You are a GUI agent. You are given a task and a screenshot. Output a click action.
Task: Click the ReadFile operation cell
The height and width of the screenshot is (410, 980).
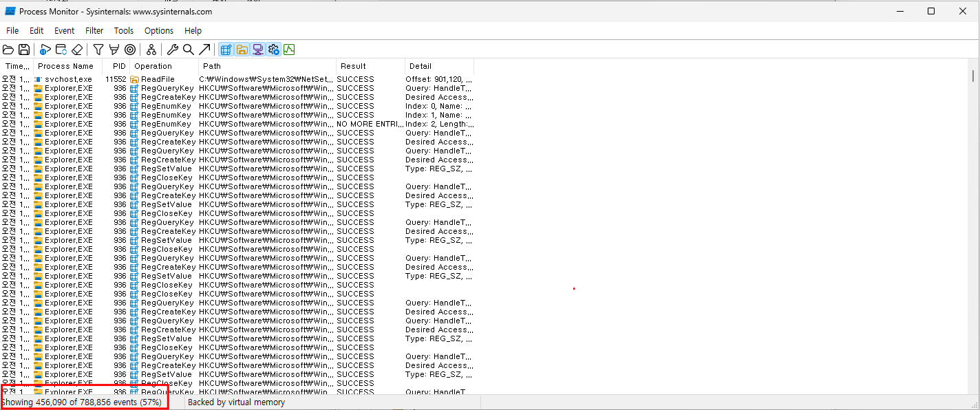pos(164,79)
